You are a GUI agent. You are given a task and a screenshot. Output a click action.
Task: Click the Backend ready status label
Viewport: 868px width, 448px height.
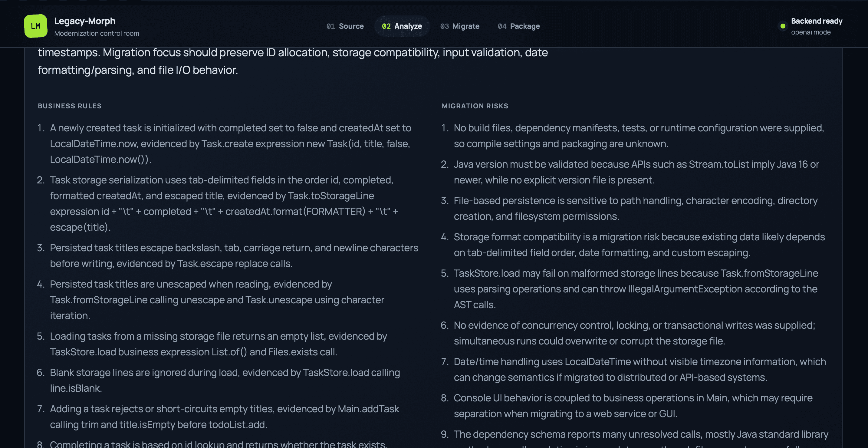pos(817,21)
